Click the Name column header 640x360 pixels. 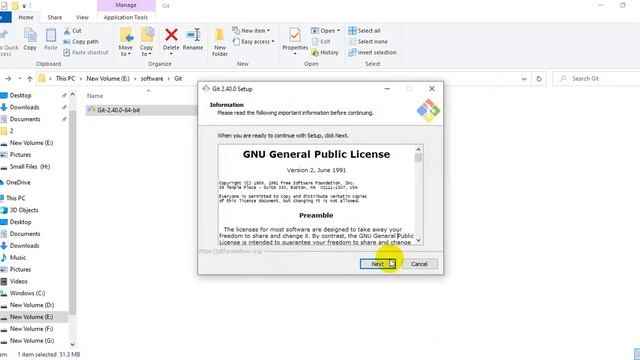click(x=95, y=96)
